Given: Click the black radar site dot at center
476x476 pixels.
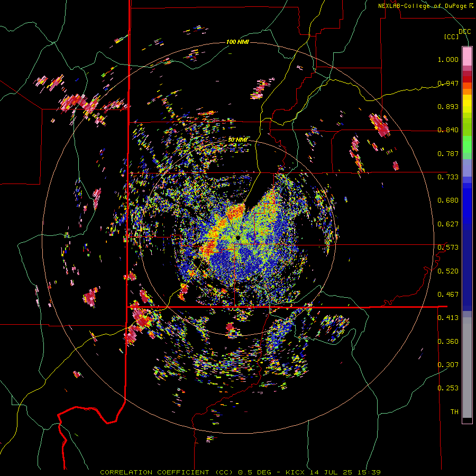Looking at the screenshot, I should [238, 237].
